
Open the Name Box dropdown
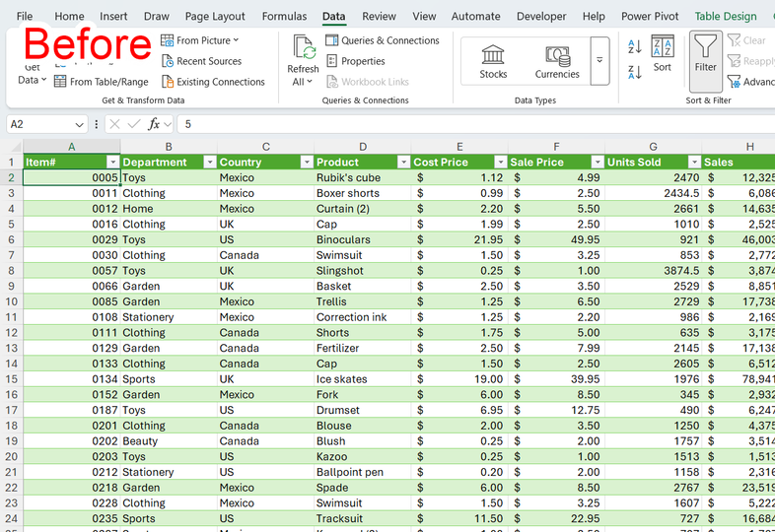point(79,124)
